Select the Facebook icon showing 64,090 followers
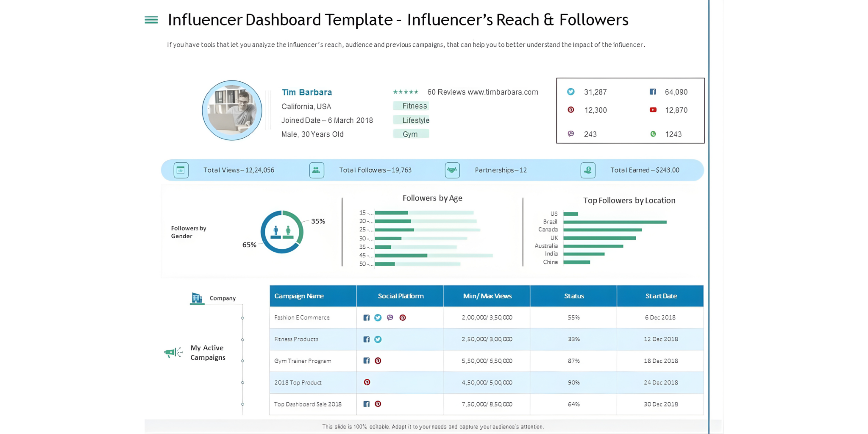868x434 pixels. [x=653, y=92]
